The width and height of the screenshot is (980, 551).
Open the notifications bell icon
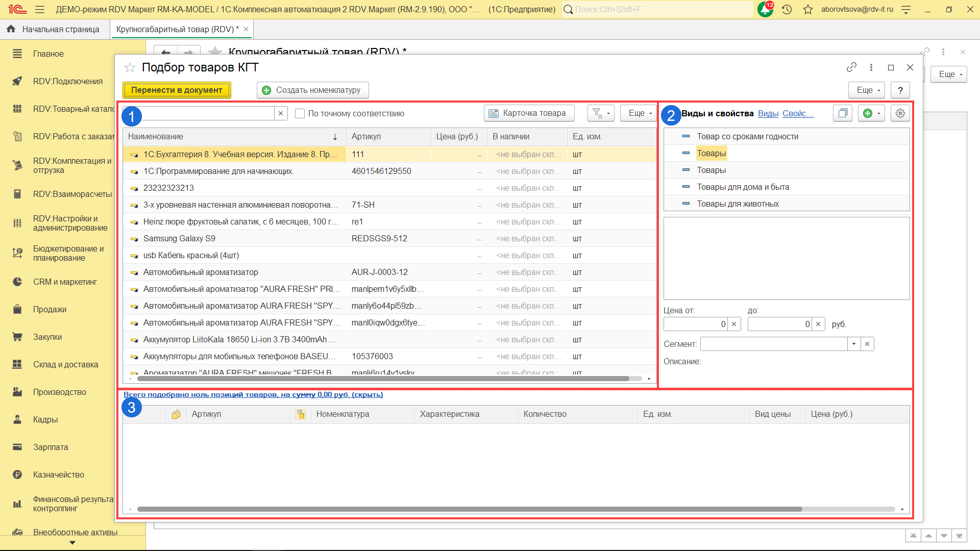[x=765, y=9]
